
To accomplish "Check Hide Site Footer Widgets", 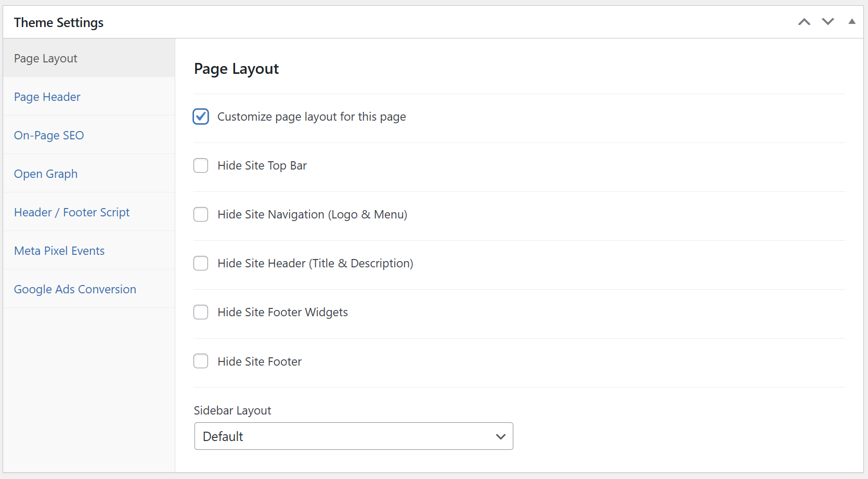I will 201,312.
